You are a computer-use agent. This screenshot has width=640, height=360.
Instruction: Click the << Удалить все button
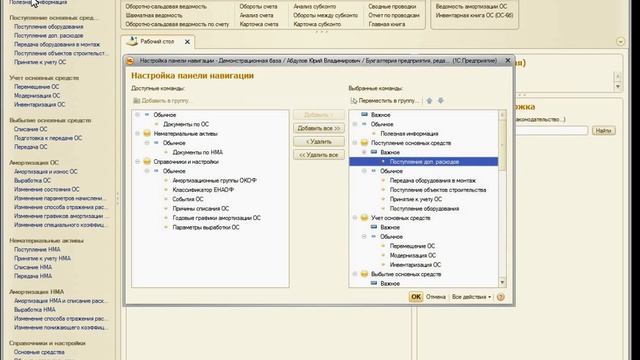pyautogui.click(x=319, y=155)
